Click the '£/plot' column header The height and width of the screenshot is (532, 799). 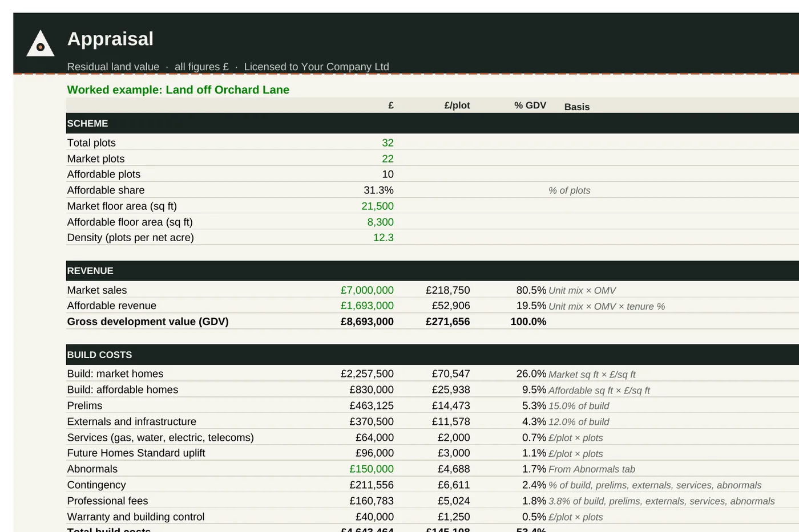tap(457, 105)
